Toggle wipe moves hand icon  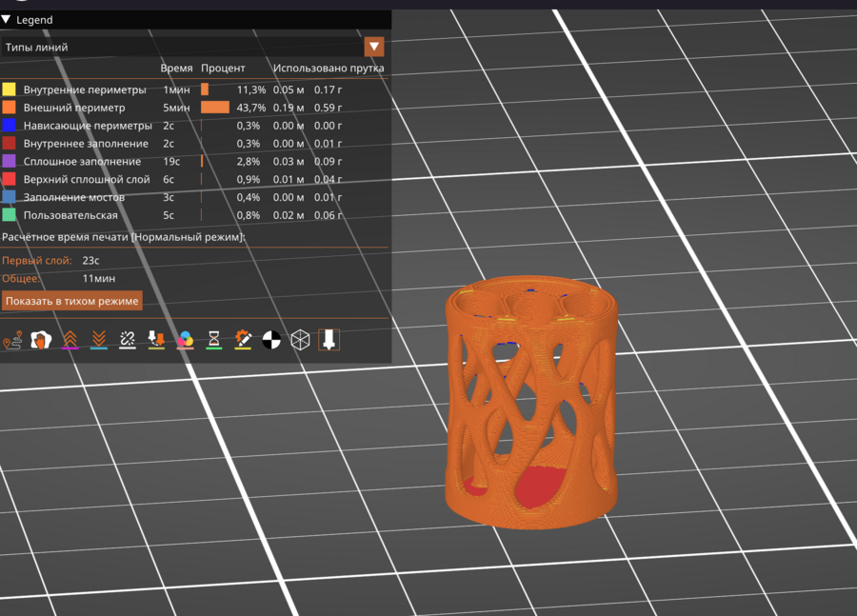point(41,340)
